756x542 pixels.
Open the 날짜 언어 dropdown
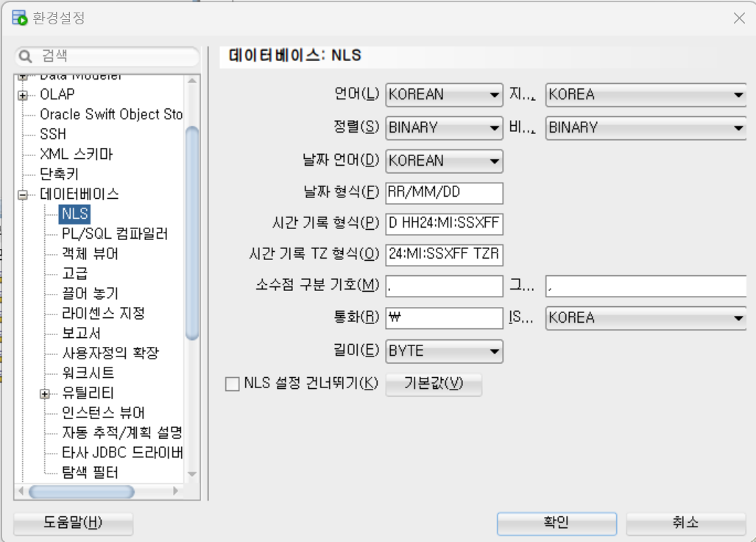click(x=444, y=161)
